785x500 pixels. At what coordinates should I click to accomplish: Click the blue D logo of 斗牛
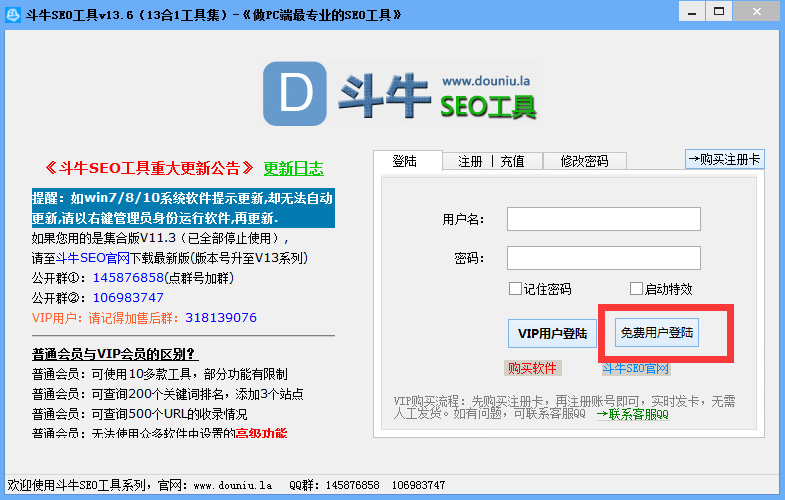coord(295,94)
